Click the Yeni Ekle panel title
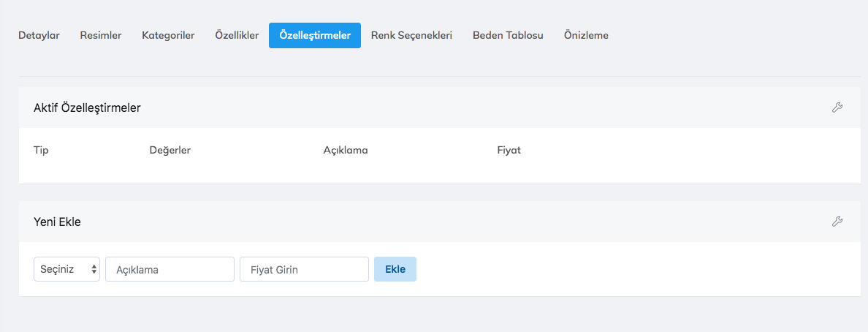 pyautogui.click(x=57, y=222)
